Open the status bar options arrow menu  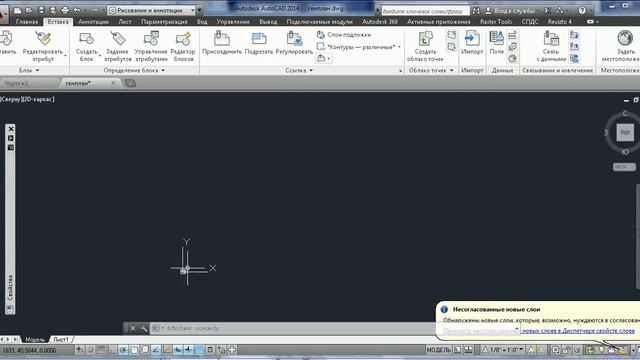tap(633, 350)
